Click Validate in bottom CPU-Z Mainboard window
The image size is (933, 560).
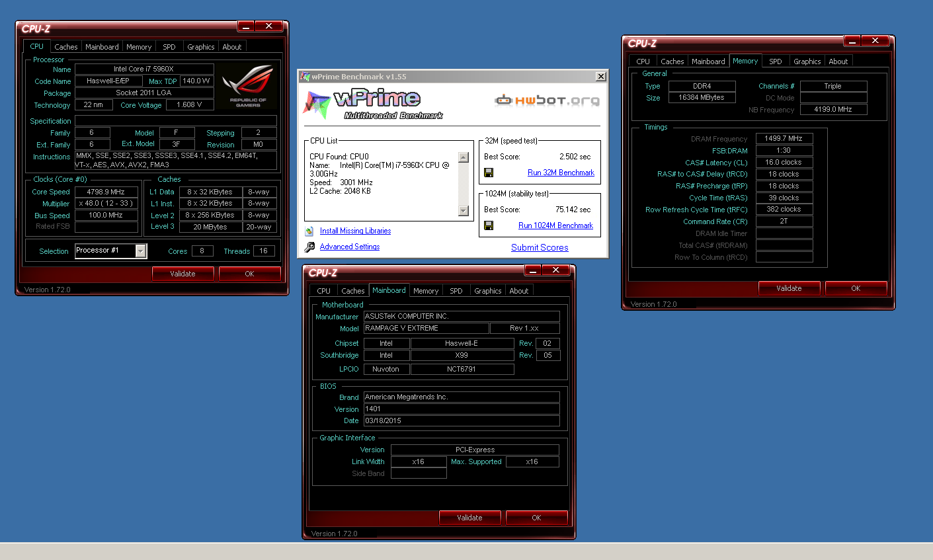coord(469,518)
